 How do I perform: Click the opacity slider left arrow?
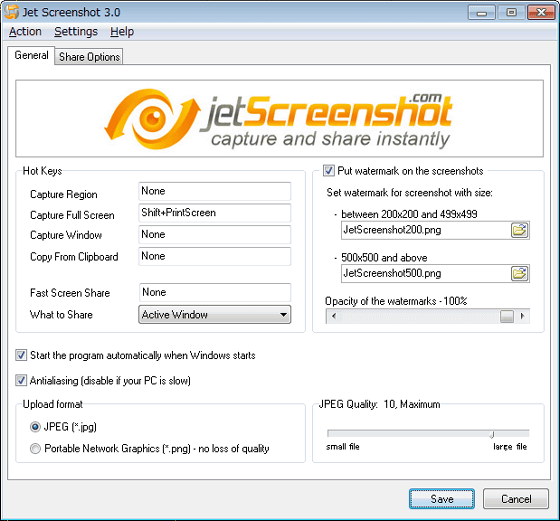coord(334,316)
